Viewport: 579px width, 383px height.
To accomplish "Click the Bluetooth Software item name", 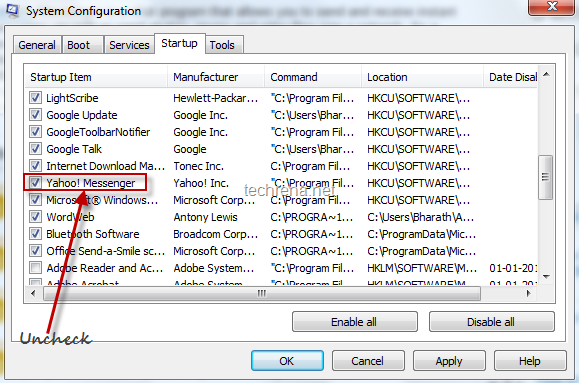I will 93,234.
